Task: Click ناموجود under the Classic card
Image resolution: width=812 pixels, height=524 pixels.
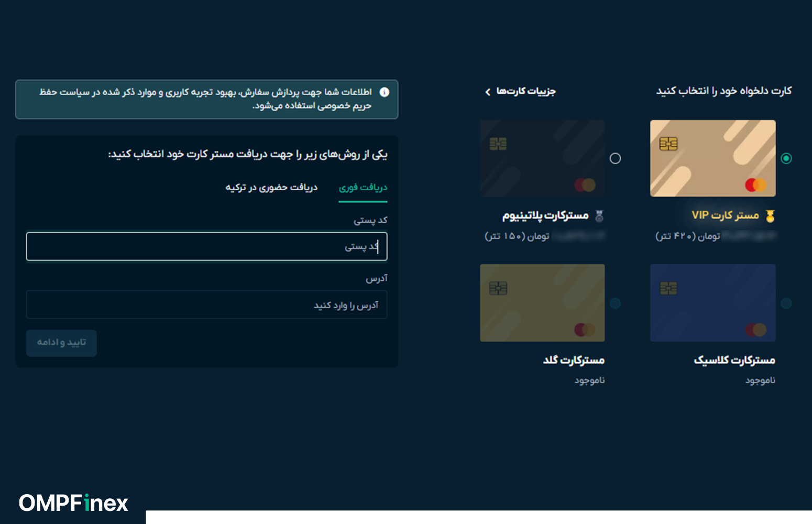Action: point(760,380)
